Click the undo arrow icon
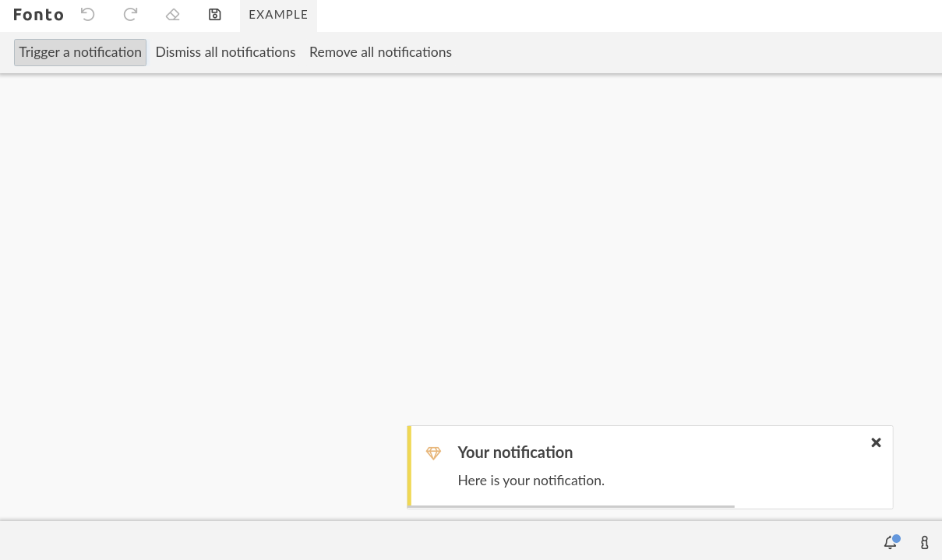 88,14
